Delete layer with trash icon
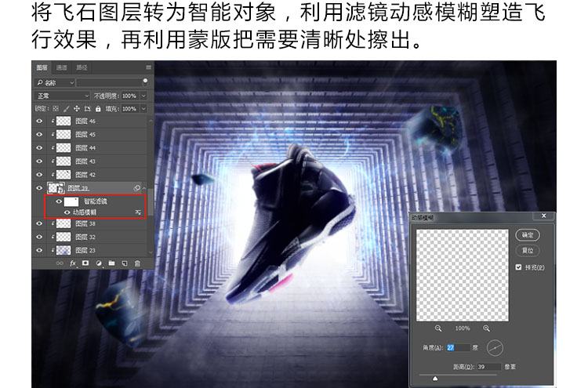 pos(137,263)
